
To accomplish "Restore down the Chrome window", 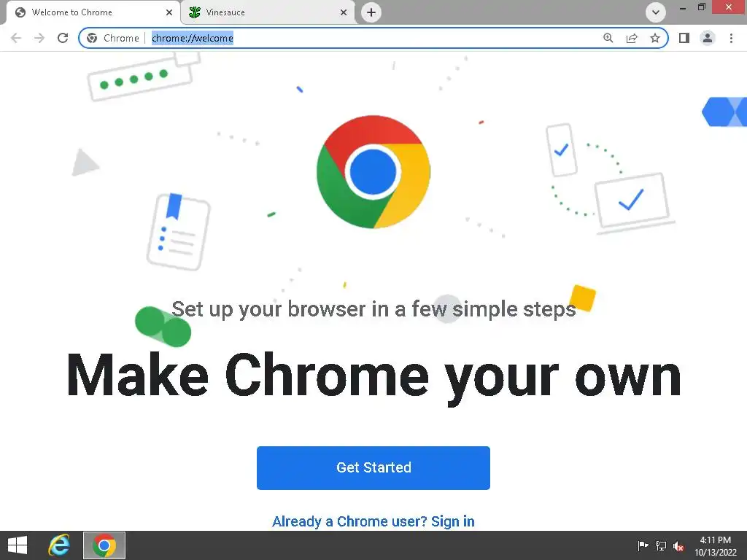I will [701, 7].
